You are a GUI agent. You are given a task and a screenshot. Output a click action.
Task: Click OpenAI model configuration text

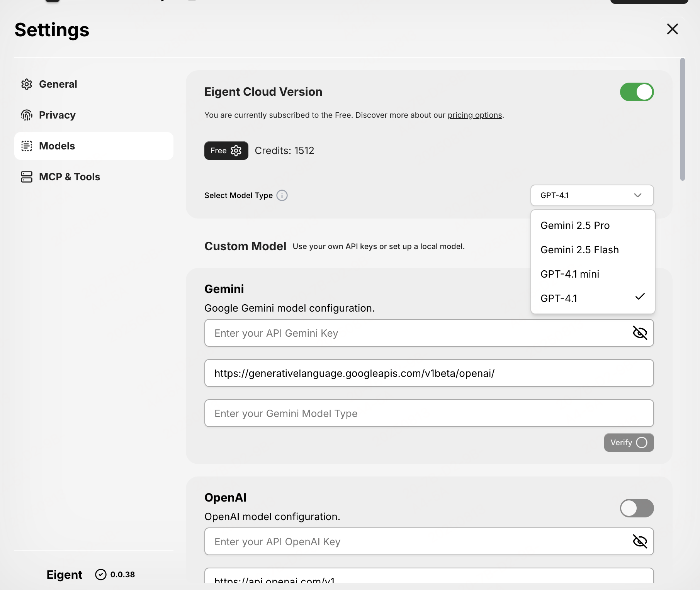click(x=272, y=517)
